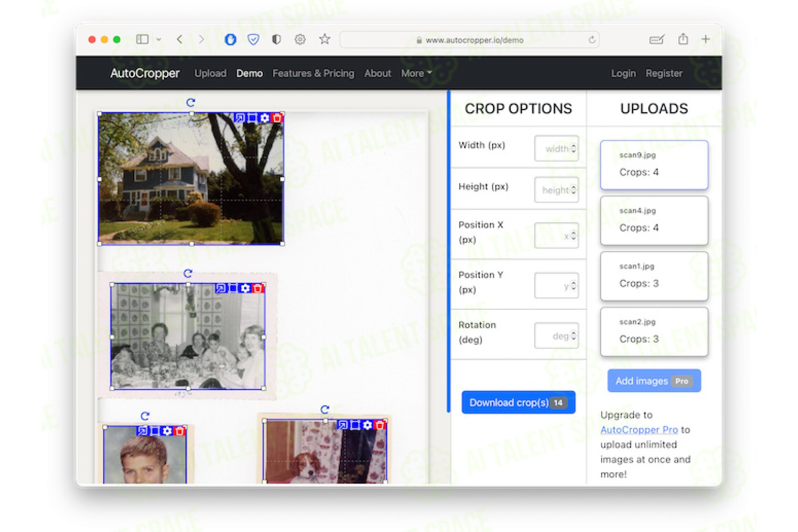This screenshot has height=532, width=798.
Task: Open settings gear on house photo crop
Action: point(264,118)
